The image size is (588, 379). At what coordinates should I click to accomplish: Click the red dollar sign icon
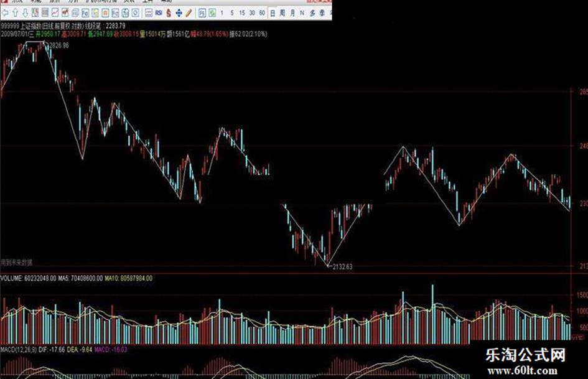pos(169,13)
